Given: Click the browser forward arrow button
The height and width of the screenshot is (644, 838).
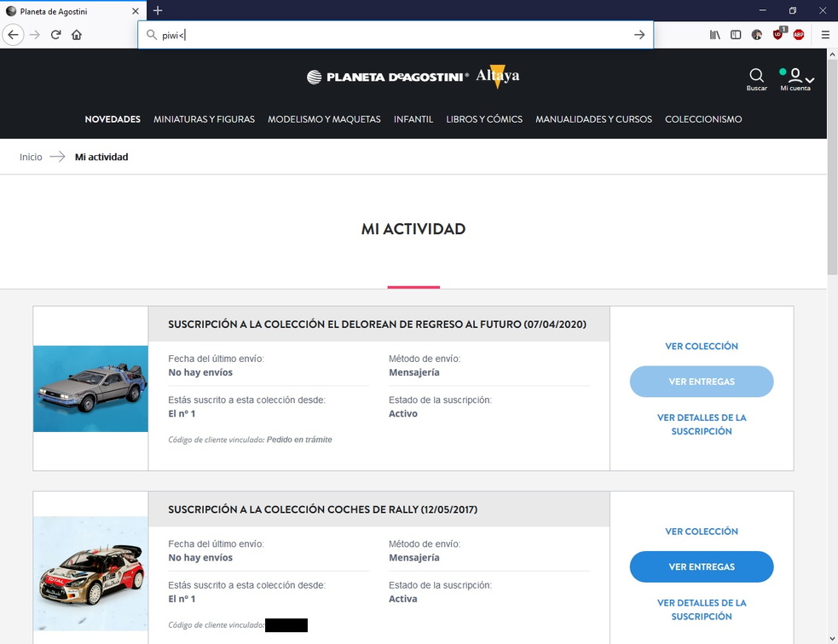Looking at the screenshot, I should [x=35, y=35].
